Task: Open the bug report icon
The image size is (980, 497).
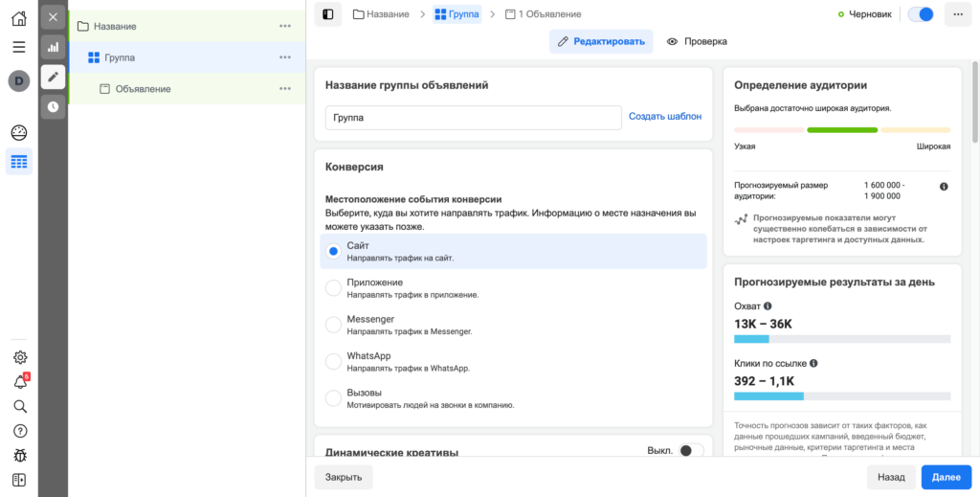Action: (19, 456)
